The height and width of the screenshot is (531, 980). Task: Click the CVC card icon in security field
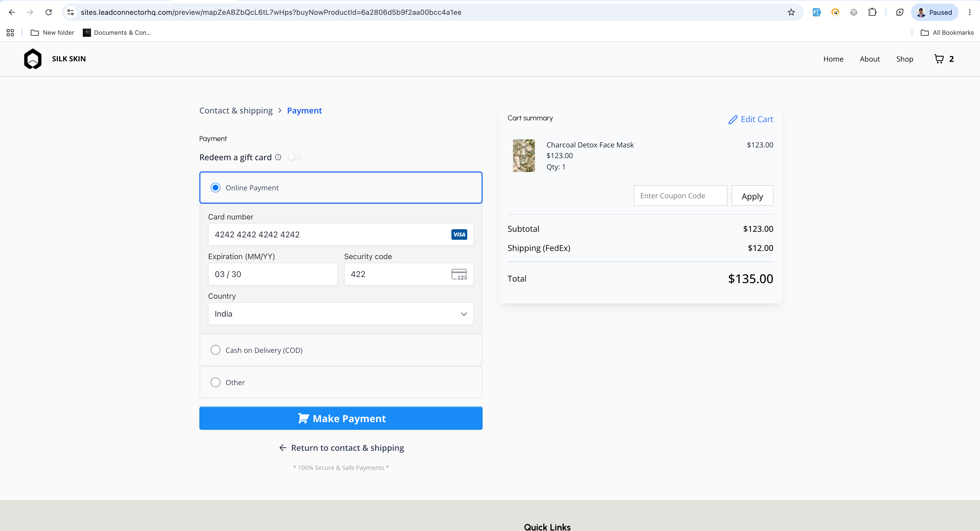pos(459,274)
